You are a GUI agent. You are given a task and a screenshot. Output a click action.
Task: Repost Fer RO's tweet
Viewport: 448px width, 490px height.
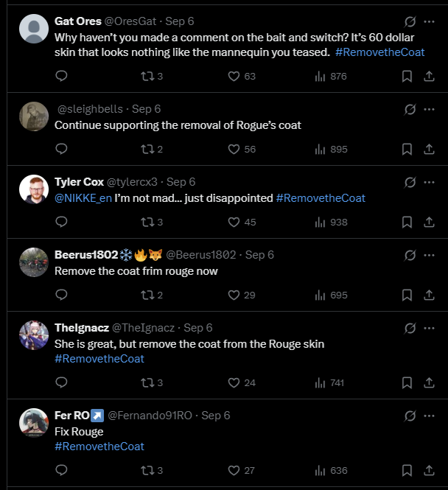[x=145, y=470]
